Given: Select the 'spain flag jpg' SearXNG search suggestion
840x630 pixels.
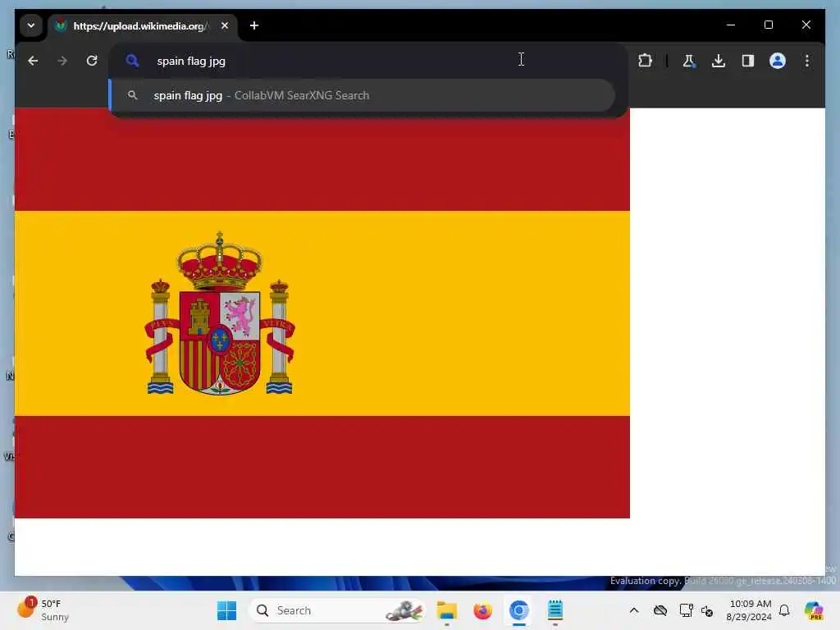Looking at the screenshot, I should [x=362, y=95].
